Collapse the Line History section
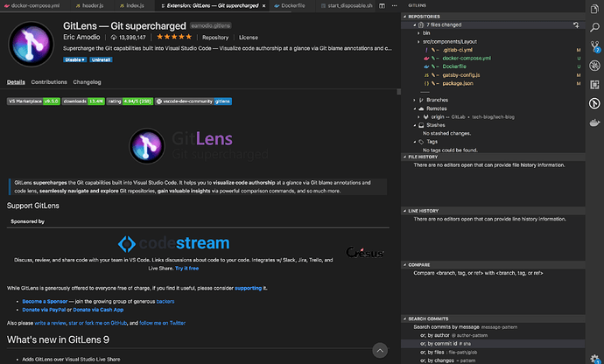Image resolution: width=604 pixels, height=364 pixels. pyautogui.click(x=404, y=211)
